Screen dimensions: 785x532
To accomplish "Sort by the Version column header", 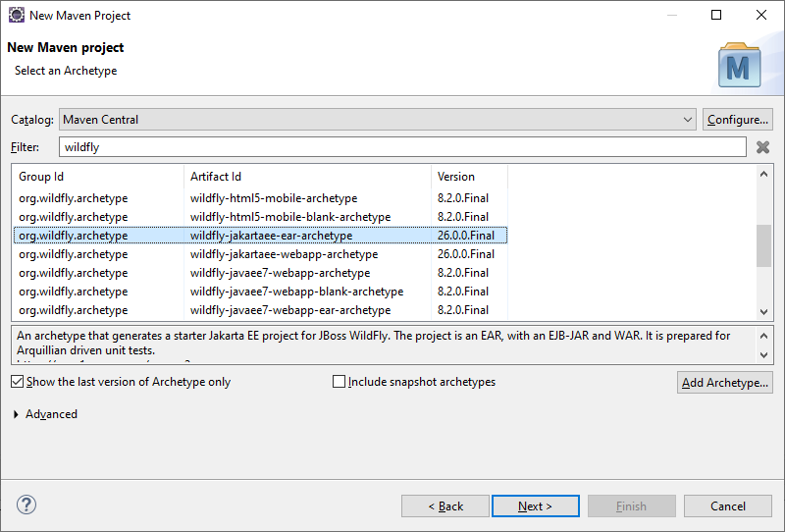I will 469,177.
